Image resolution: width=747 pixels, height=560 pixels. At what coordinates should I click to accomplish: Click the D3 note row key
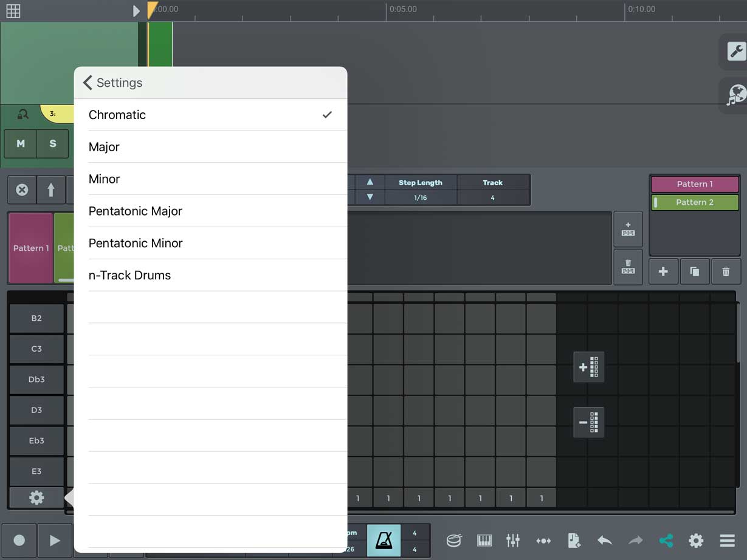pos(36,410)
